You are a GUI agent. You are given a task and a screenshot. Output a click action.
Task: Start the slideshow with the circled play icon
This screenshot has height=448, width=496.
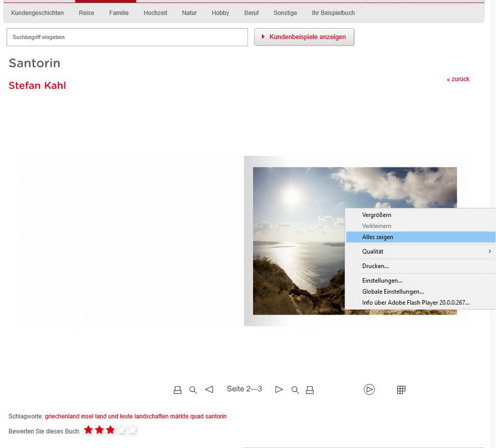pos(369,390)
